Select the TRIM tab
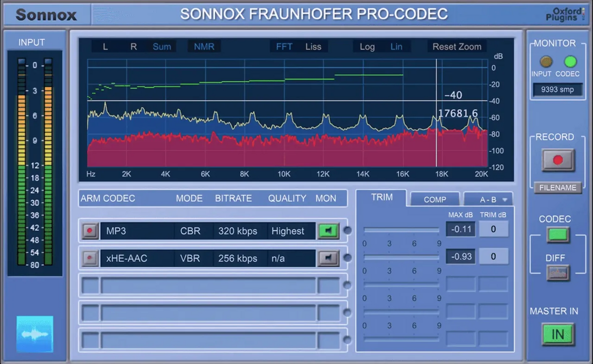Viewport: 593px width, 364px height. pos(381,197)
